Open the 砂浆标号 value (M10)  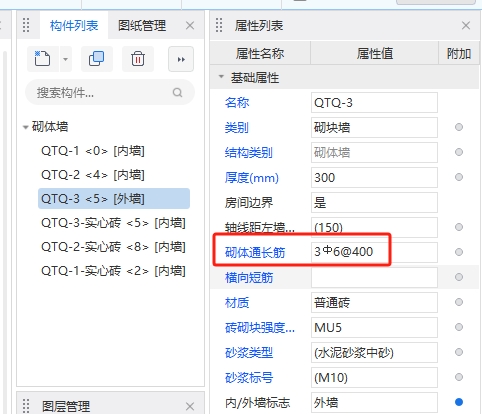click(x=374, y=377)
